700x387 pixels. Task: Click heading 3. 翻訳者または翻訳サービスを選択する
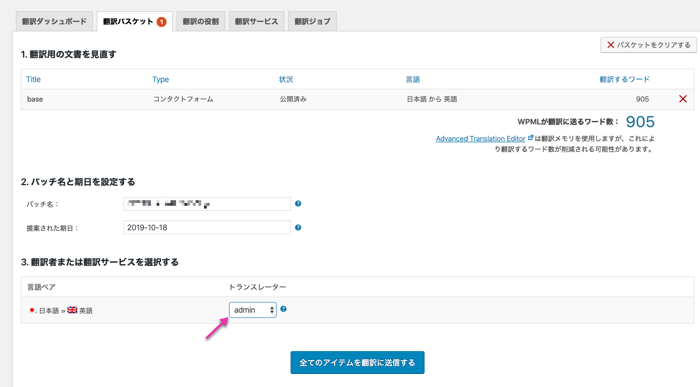point(100,262)
